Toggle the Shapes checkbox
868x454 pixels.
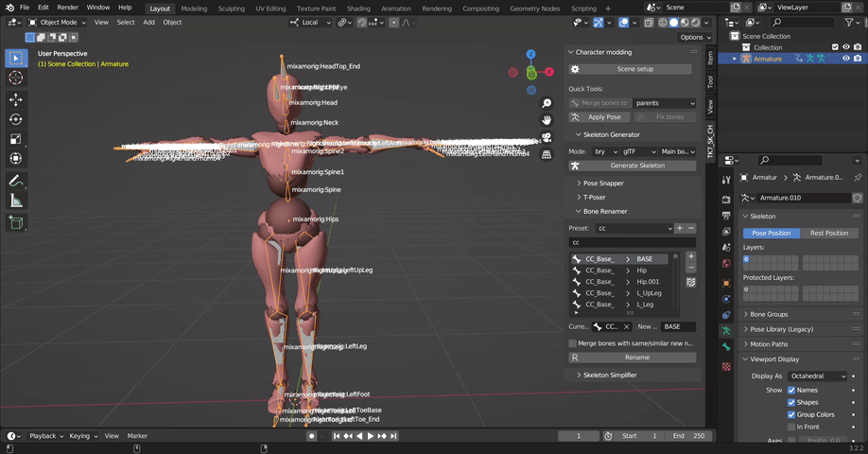coord(791,403)
